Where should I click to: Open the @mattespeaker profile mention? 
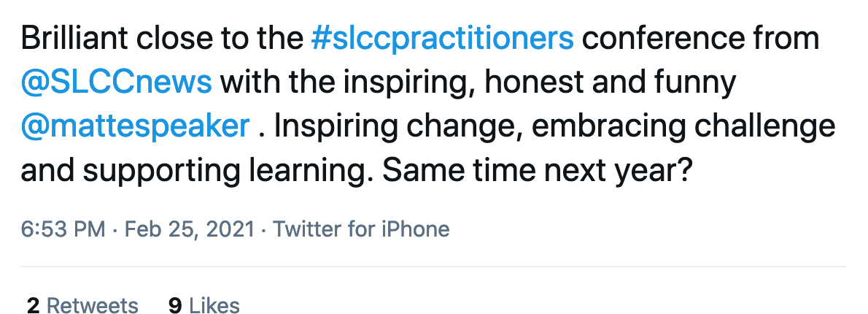135,127
